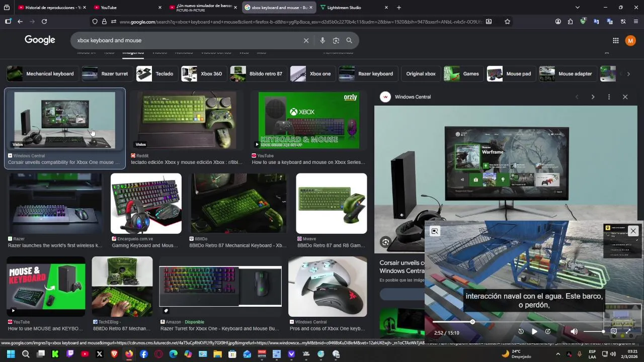The height and width of the screenshot is (362, 644).
Task: Open the Google account avatar M
Action: (630, 41)
